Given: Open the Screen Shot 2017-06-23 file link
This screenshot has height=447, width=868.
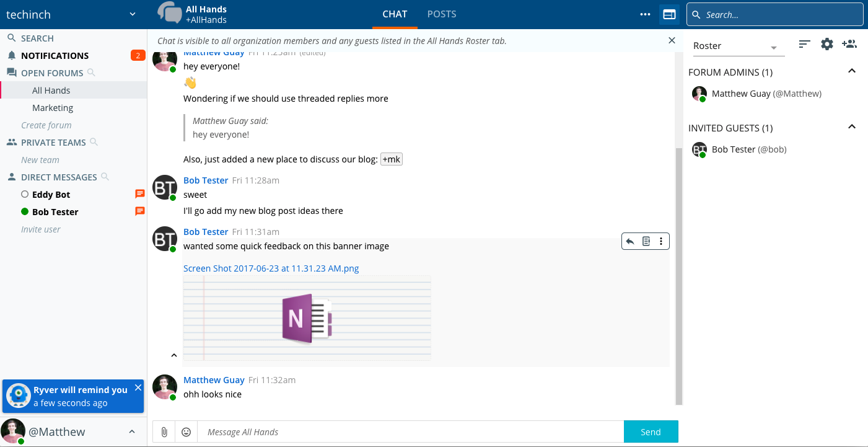Looking at the screenshot, I should pyautogui.click(x=271, y=268).
